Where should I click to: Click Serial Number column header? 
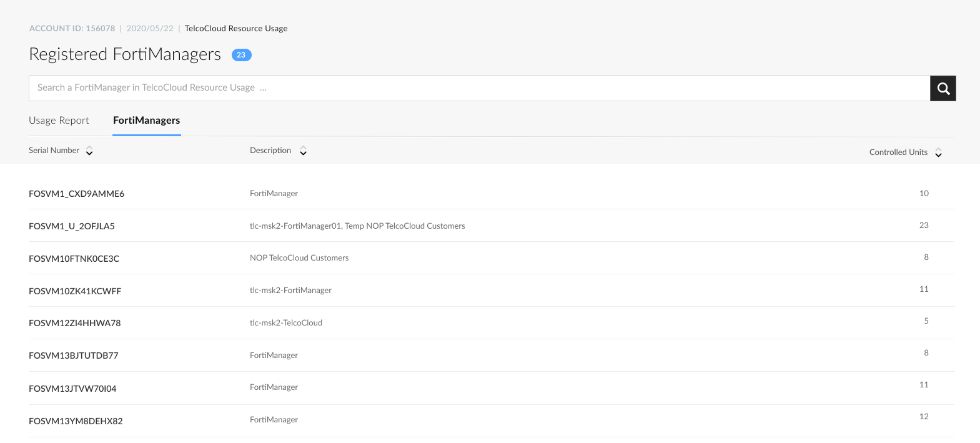click(x=54, y=151)
